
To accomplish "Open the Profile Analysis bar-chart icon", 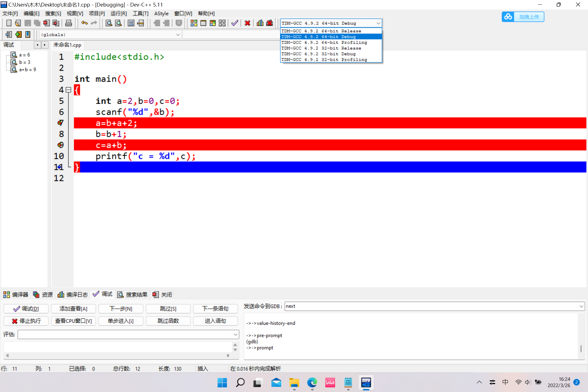I will pyautogui.click(x=260, y=23).
